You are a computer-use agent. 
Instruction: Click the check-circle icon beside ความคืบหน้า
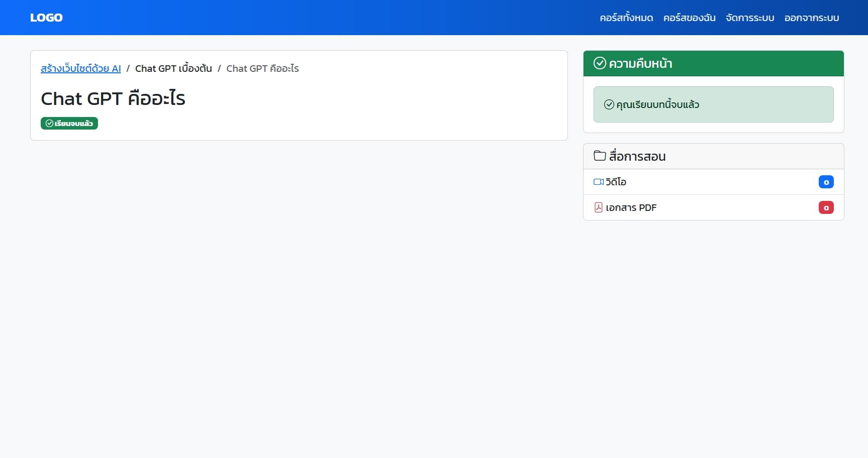(x=600, y=63)
